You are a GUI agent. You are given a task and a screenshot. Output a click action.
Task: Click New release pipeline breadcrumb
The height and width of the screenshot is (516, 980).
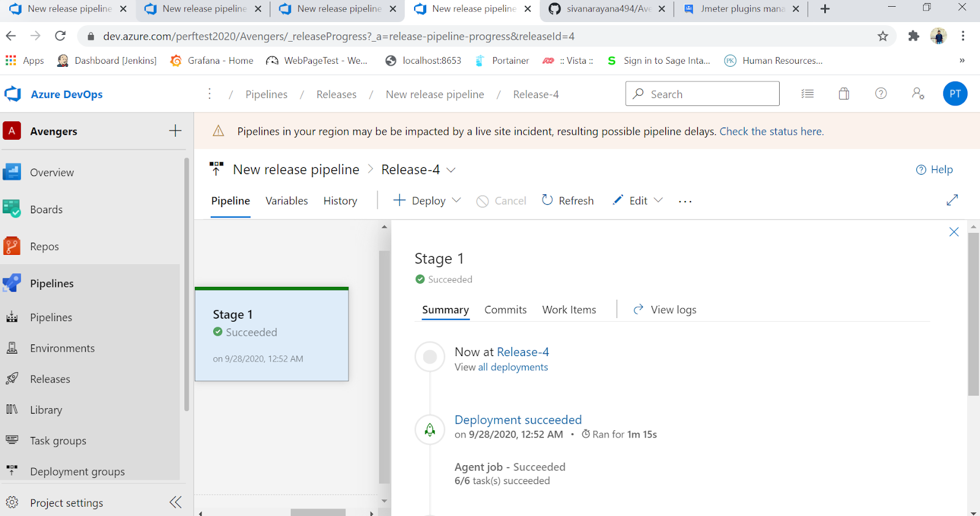(435, 94)
